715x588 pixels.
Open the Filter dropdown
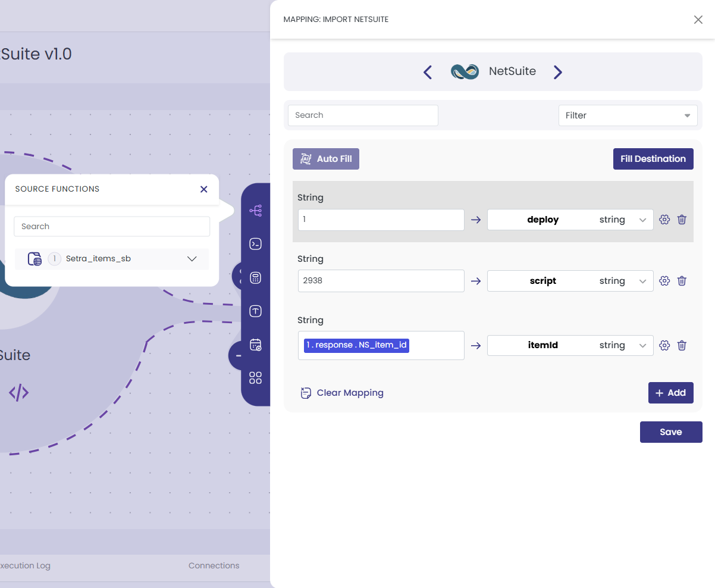pyautogui.click(x=628, y=115)
